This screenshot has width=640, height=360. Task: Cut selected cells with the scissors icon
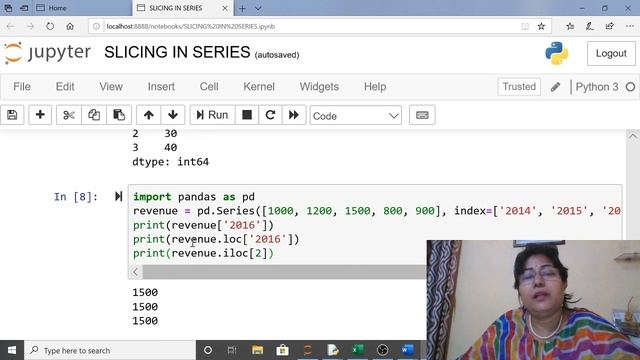[x=69, y=115]
